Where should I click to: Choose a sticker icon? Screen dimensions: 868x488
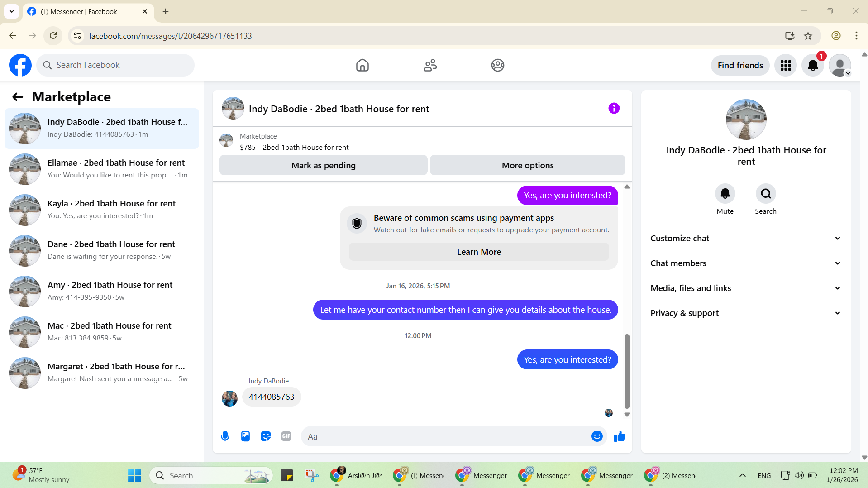(x=266, y=436)
